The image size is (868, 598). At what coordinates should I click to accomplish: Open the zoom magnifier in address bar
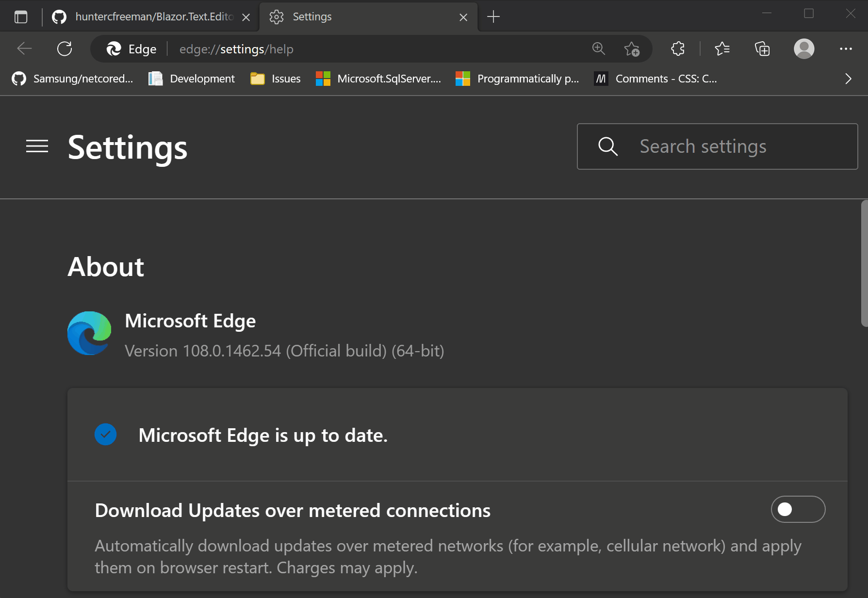coord(599,48)
